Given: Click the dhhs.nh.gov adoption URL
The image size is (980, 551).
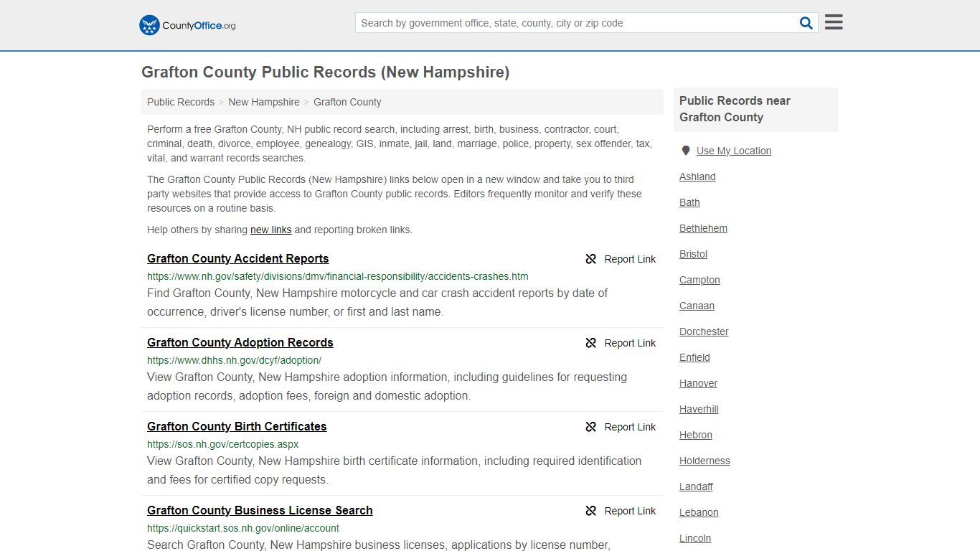Looking at the screenshot, I should coord(234,360).
